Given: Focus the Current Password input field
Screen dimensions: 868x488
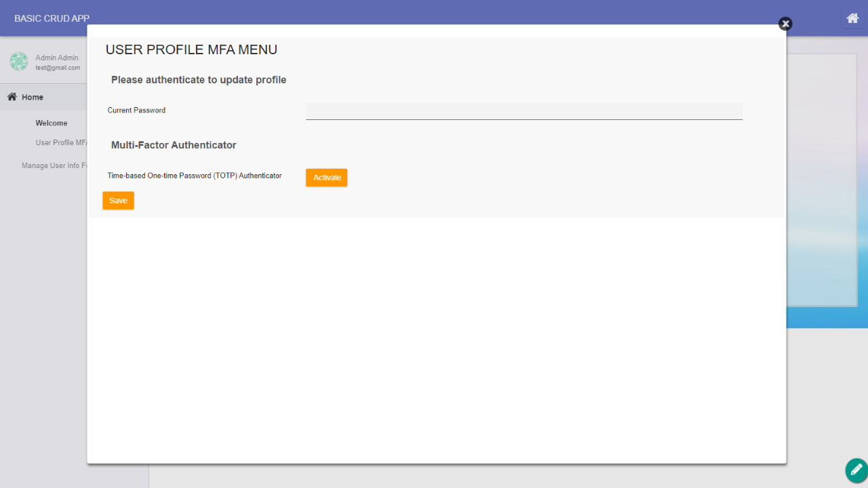Looking at the screenshot, I should pos(524,111).
